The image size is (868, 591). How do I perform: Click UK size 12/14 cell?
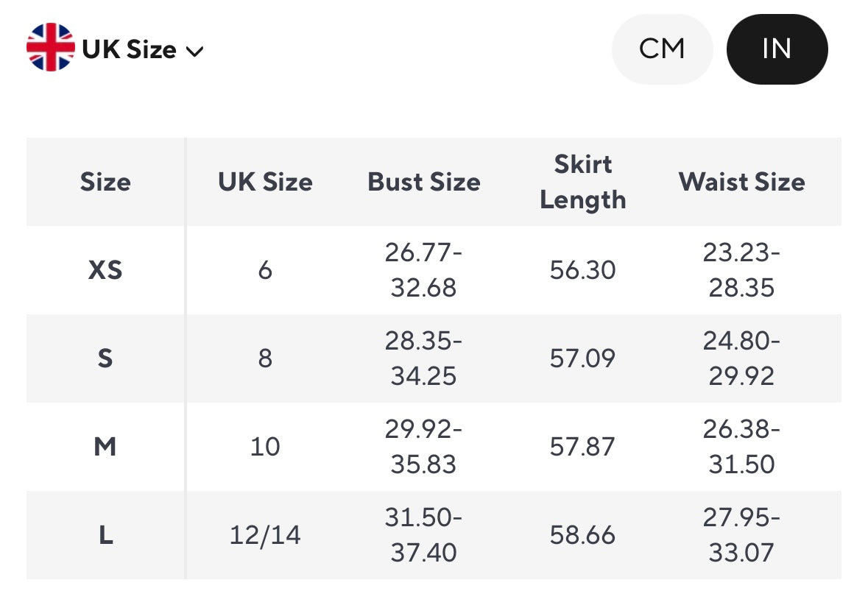265,535
